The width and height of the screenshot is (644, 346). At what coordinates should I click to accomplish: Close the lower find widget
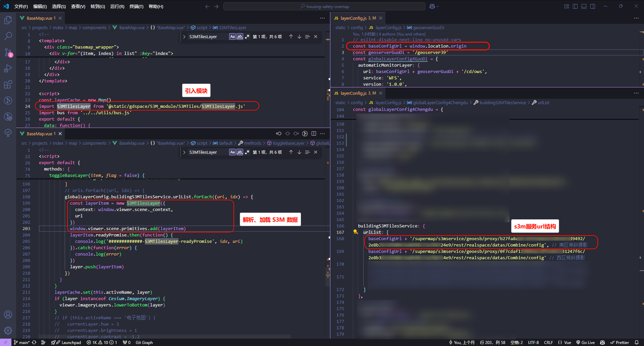coord(316,152)
